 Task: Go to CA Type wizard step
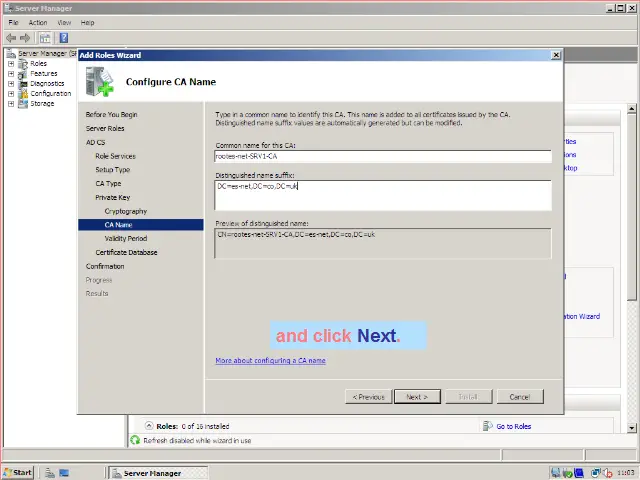(108, 184)
